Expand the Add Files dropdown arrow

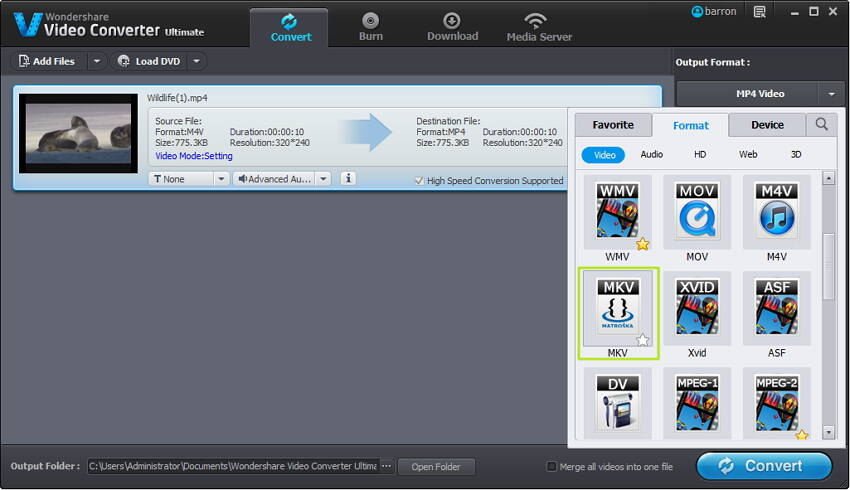(96, 61)
